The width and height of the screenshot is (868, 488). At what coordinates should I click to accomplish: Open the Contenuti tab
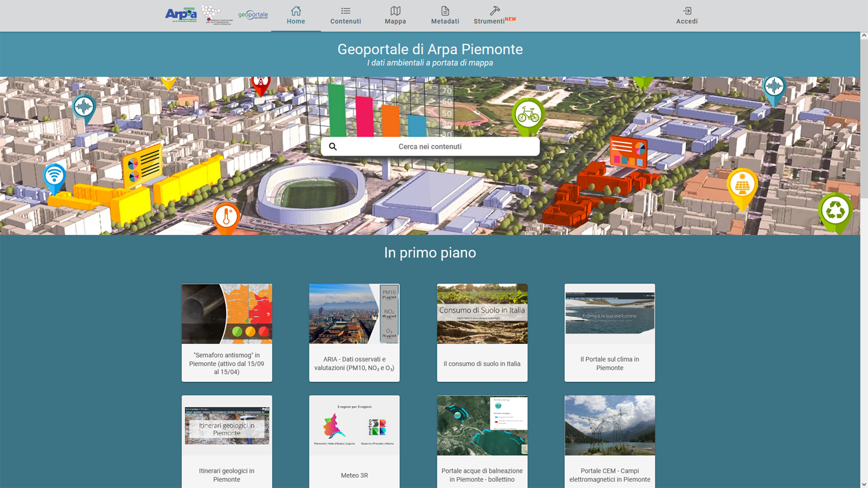[x=346, y=16]
